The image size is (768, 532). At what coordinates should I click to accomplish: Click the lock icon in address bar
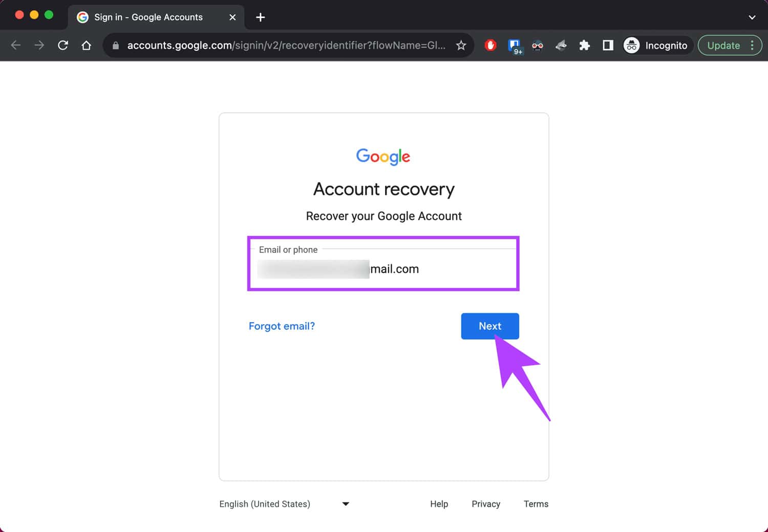[x=116, y=46]
